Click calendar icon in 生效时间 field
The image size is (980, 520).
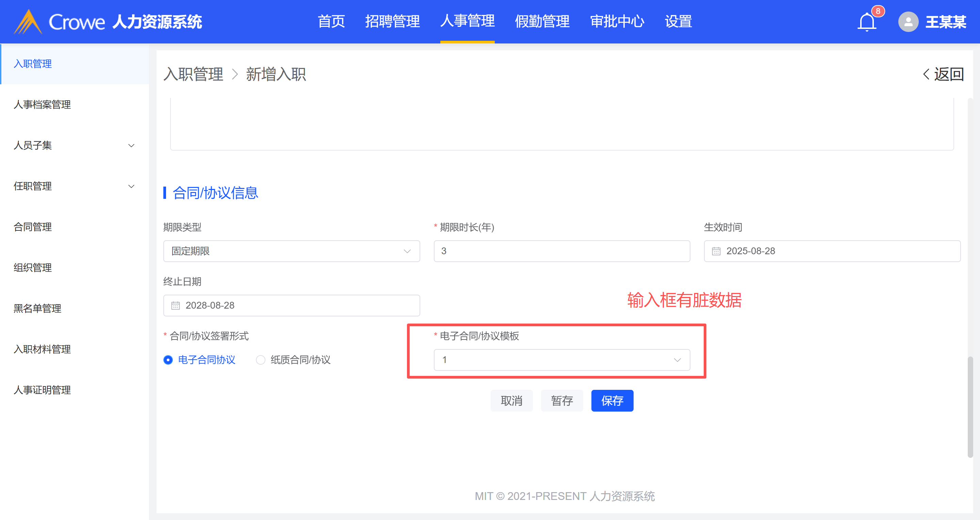pos(716,251)
